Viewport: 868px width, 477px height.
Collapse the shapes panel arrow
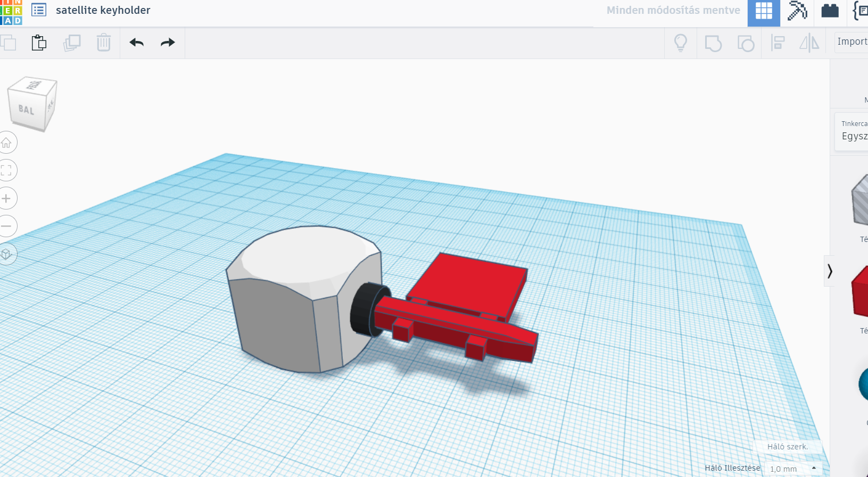click(x=829, y=271)
